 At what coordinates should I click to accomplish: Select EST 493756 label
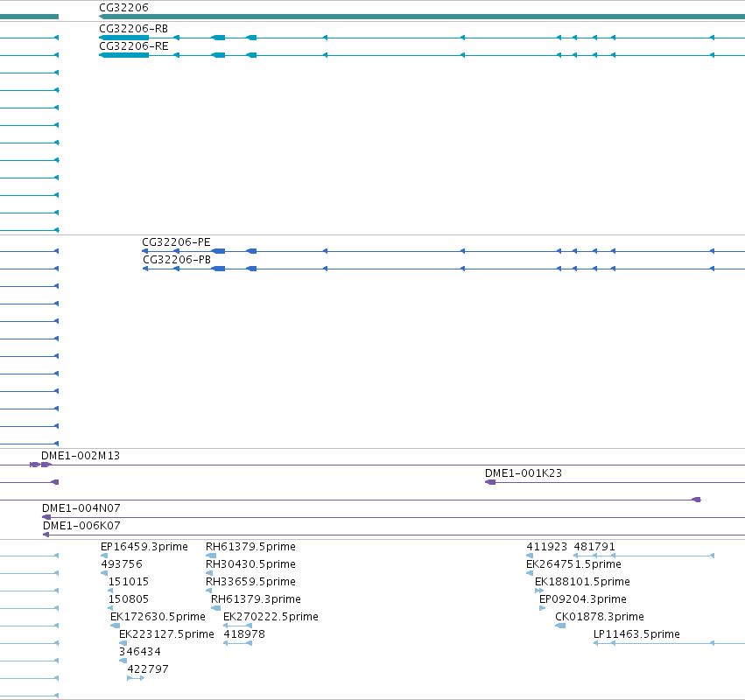pos(121,564)
